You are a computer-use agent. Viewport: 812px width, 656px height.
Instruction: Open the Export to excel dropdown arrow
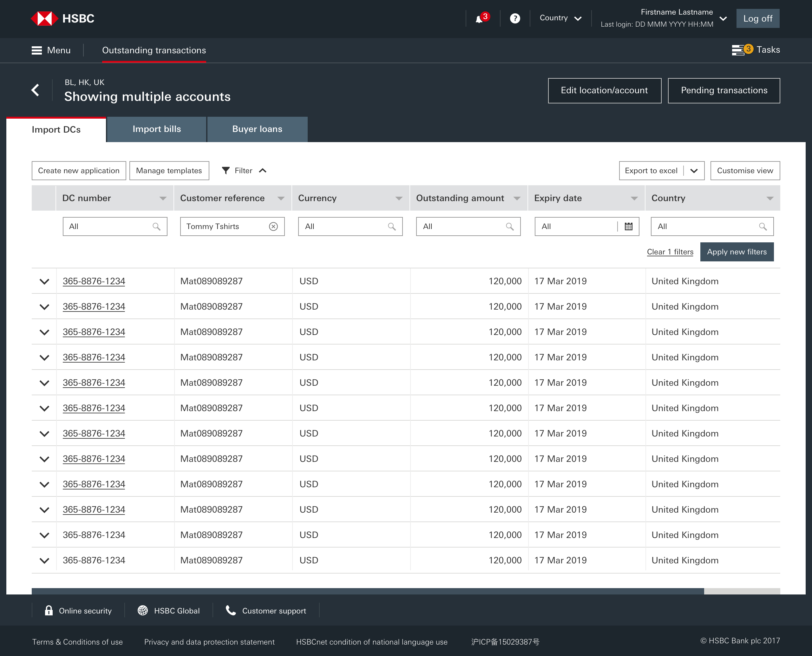694,171
